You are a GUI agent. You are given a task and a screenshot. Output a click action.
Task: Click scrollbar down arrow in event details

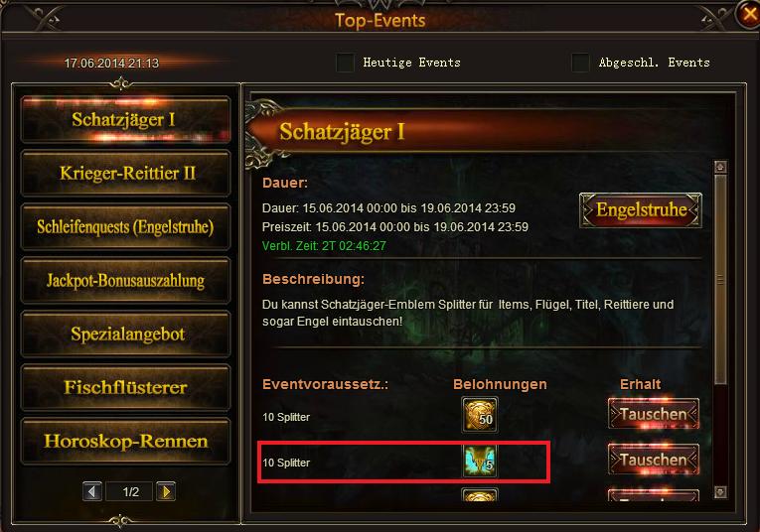click(720, 492)
